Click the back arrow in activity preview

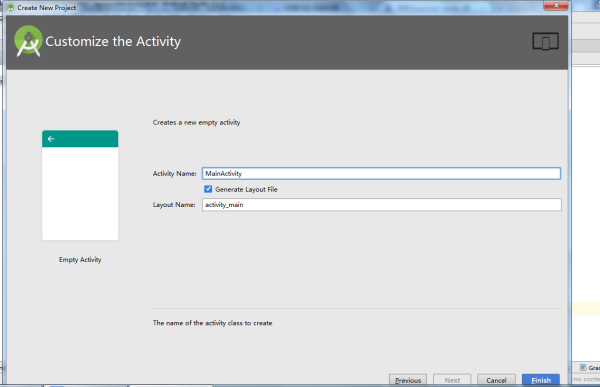click(51, 139)
